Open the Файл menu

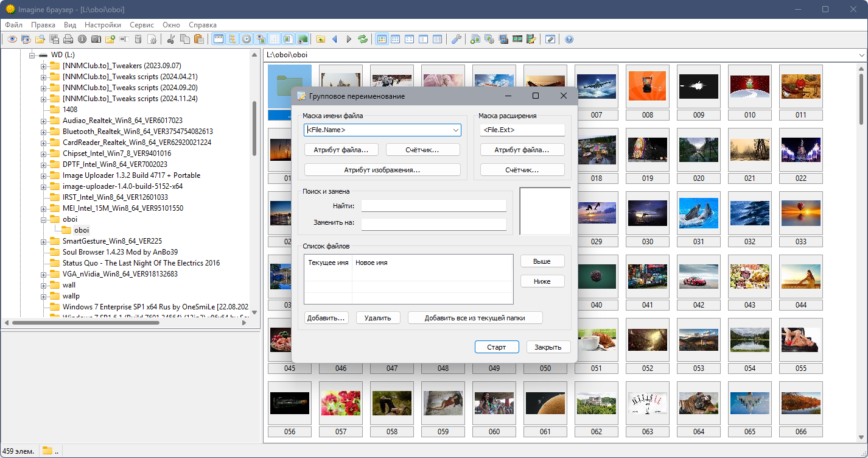pyautogui.click(x=13, y=25)
